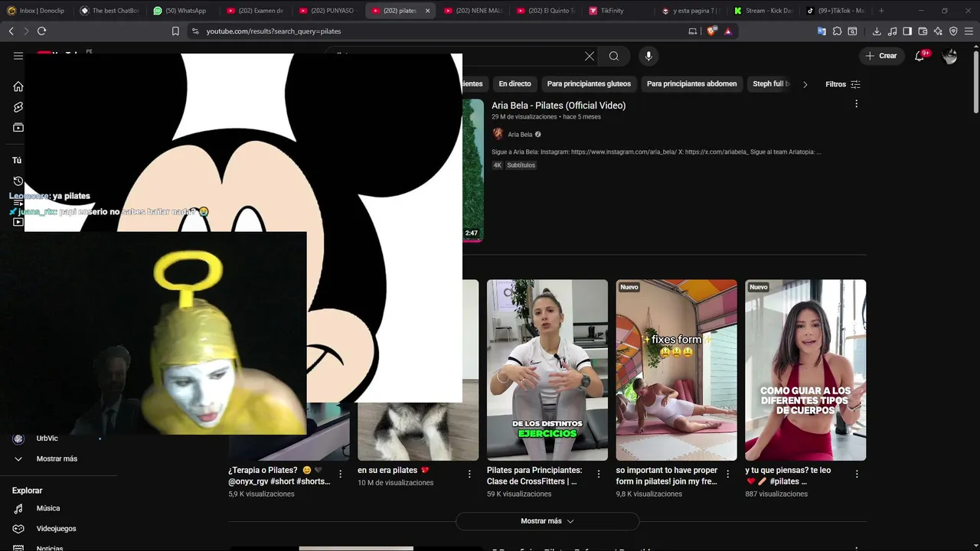Open the Brave VPN shield icon
Screen dimensions: 980x551
tap(953, 31)
